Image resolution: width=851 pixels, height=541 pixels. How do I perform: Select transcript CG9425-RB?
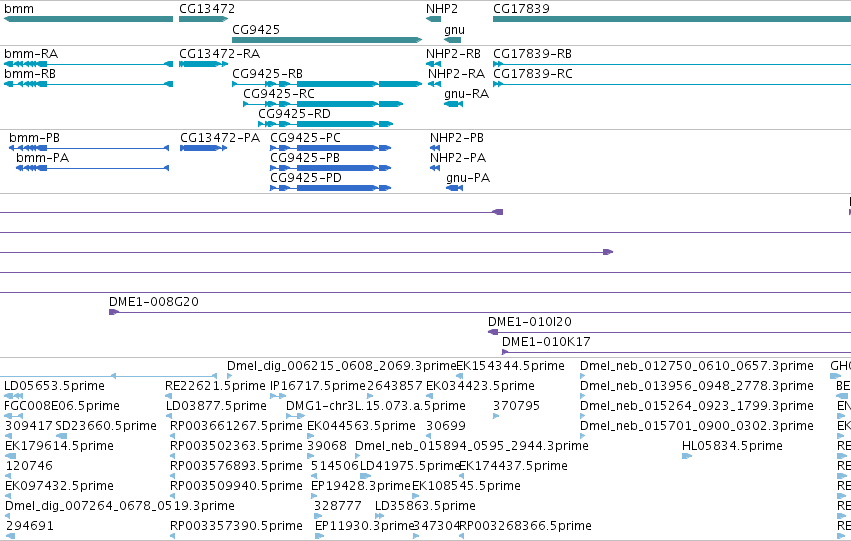point(327,84)
